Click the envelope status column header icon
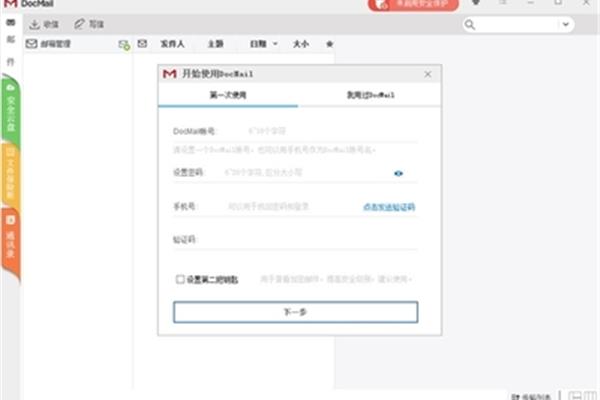This screenshot has width=600, height=400. (142, 44)
